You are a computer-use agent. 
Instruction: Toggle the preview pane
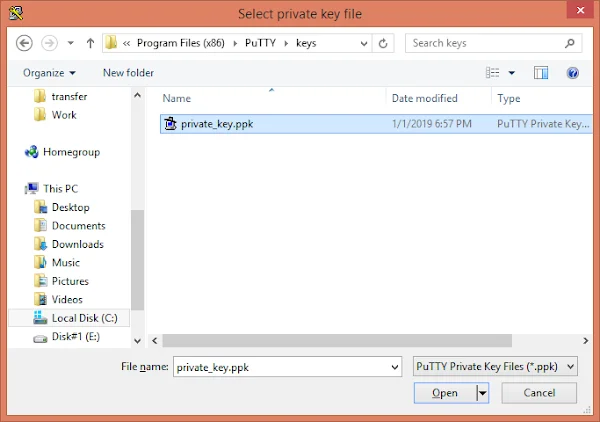click(541, 73)
